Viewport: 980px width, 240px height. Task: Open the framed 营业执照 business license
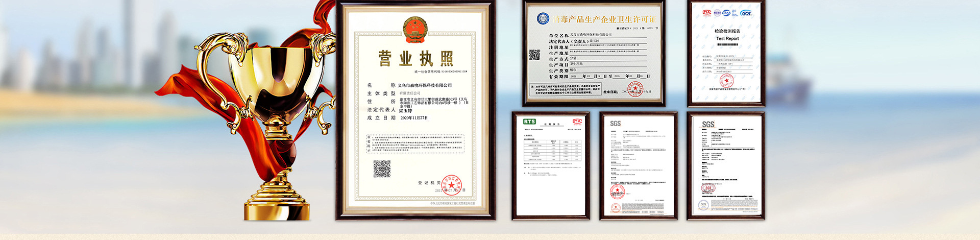click(x=415, y=110)
